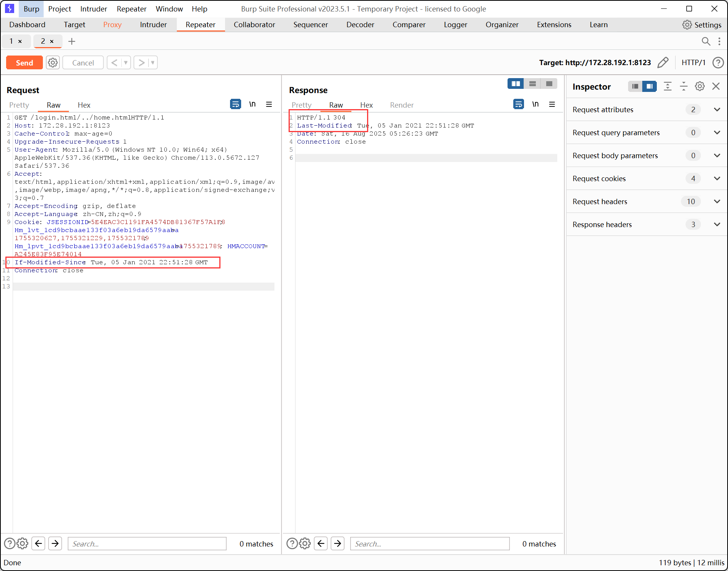Expand the Request query parameters section
The height and width of the screenshot is (571, 728).
click(x=646, y=133)
